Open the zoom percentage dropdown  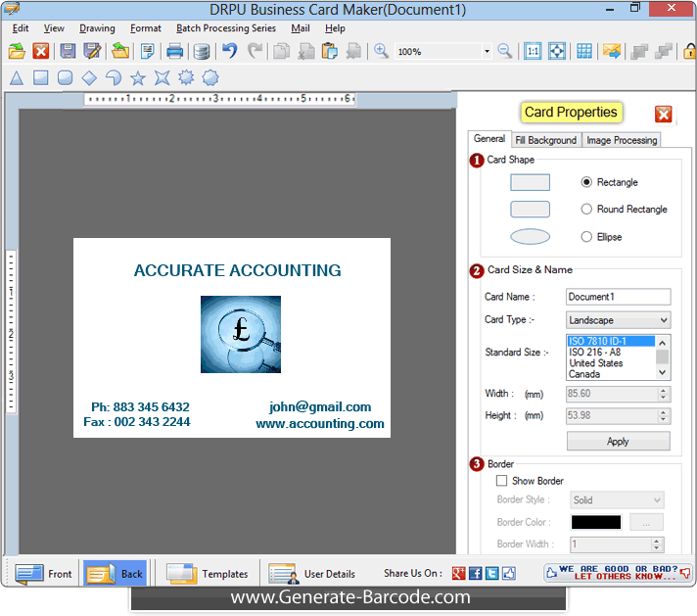click(x=487, y=51)
